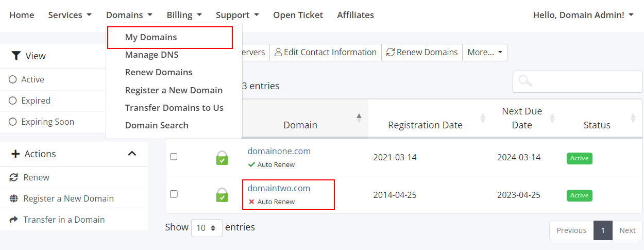Click the Edit Contact Information button
Image resolution: width=644 pixels, height=250 pixels.
click(x=325, y=52)
